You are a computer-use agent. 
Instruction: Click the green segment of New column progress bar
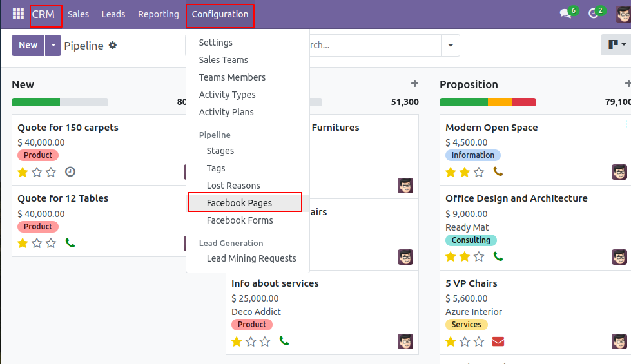tap(35, 102)
